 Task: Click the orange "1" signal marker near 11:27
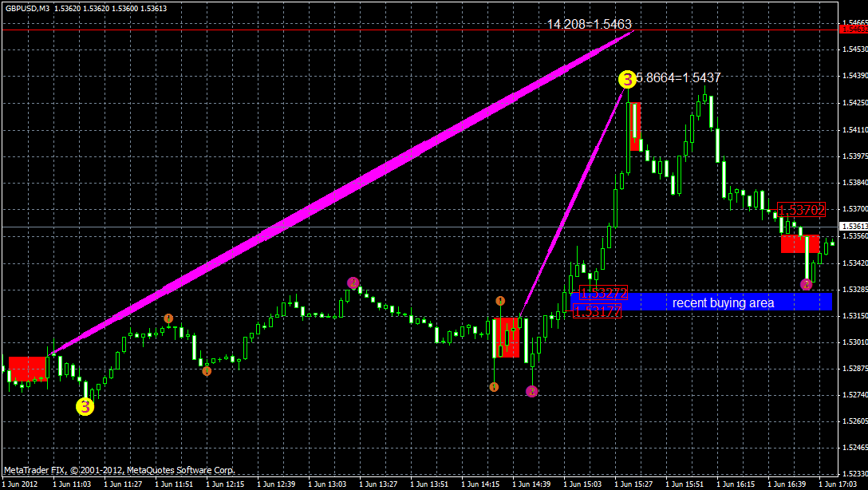(168, 318)
